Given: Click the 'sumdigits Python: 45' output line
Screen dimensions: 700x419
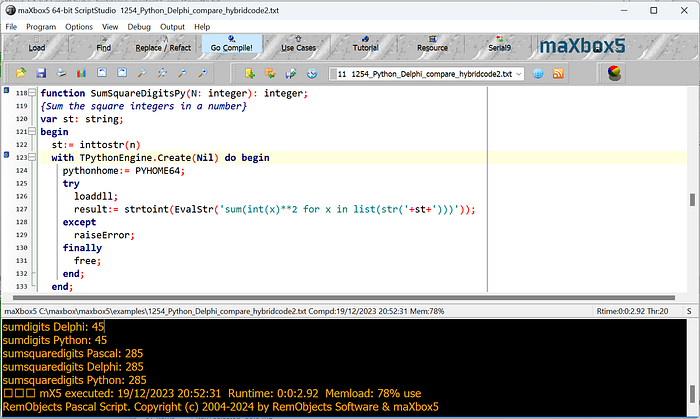Looking at the screenshot, I should (54, 340).
